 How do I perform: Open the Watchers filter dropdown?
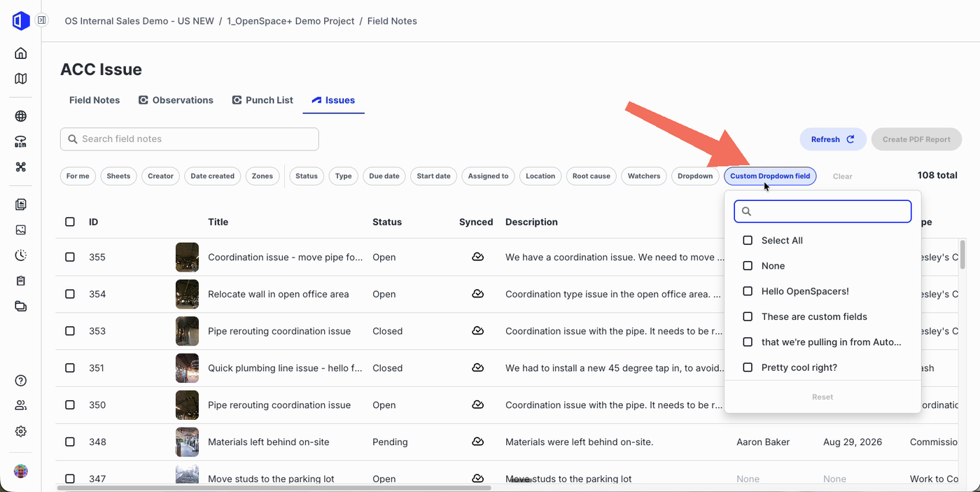click(x=644, y=176)
